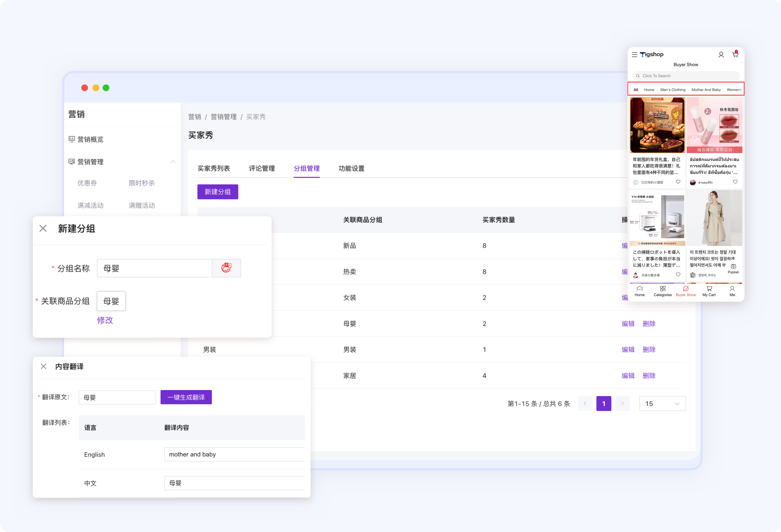This screenshot has width=781, height=532.
Task: Select the Mother And Baby category tab
Action: pyautogui.click(x=706, y=89)
